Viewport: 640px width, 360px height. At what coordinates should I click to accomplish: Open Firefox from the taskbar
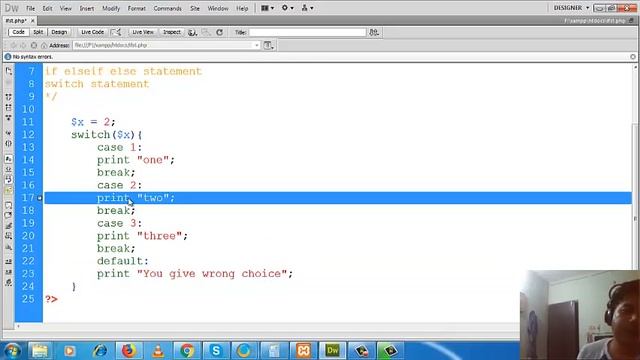[x=128, y=351]
